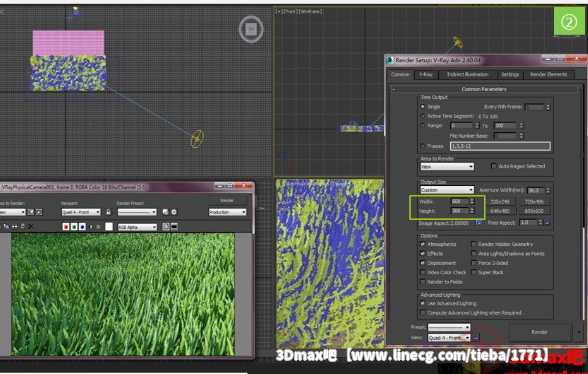588x374 pixels.
Task: Enable Force 2-Sided checkbox
Action: pos(474,263)
